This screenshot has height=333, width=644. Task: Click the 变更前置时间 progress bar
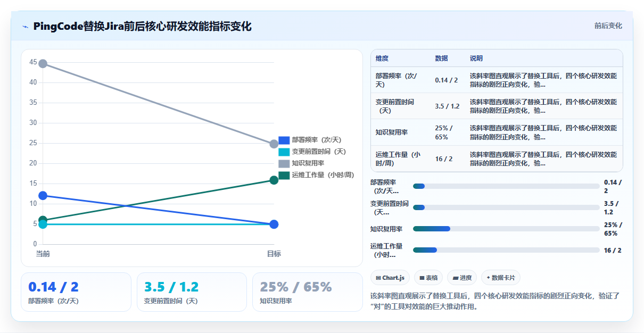pos(506,207)
